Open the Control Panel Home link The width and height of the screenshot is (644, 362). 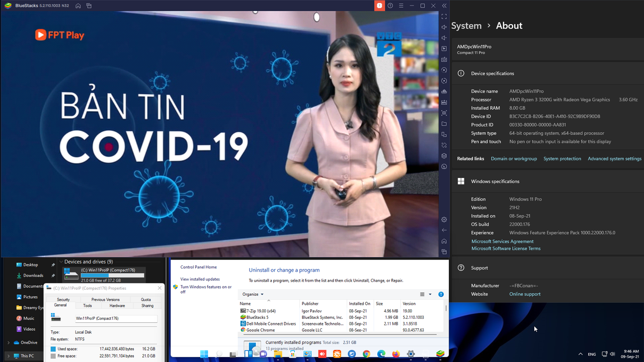point(199,267)
